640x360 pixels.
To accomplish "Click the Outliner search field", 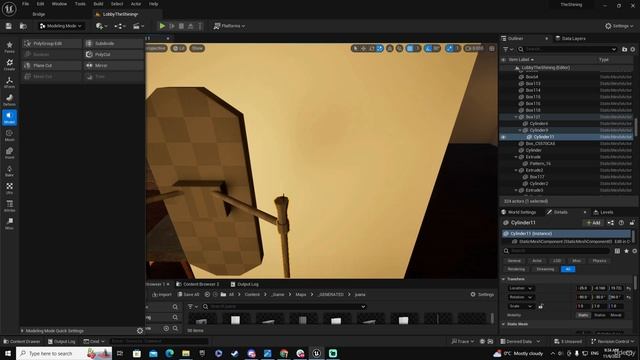I will (567, 49).
